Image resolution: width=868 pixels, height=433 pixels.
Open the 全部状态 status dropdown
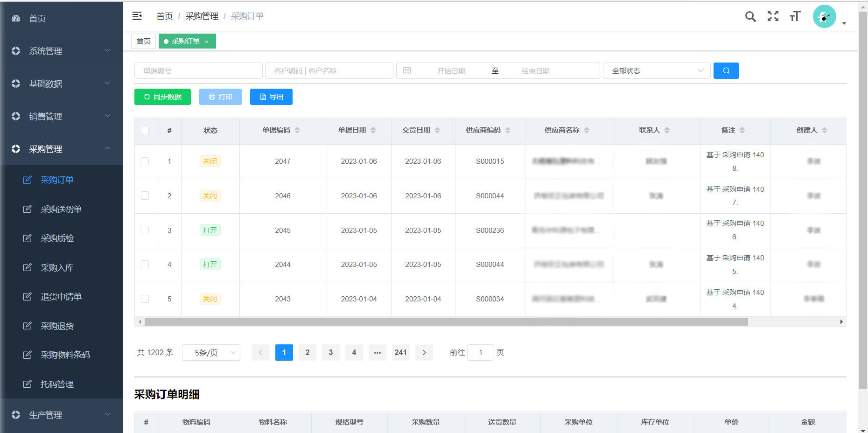pyautogui.click(x=656, y=70)
